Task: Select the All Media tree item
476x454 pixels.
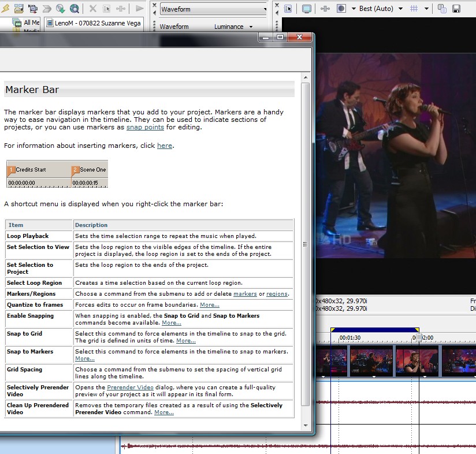Action: pyautogui.click(x=31, y=23)
